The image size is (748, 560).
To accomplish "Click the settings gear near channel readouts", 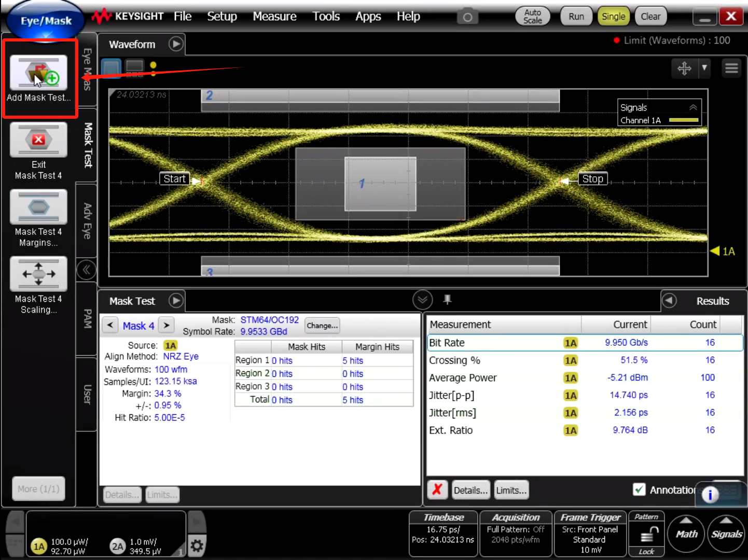I will point(197,546).
